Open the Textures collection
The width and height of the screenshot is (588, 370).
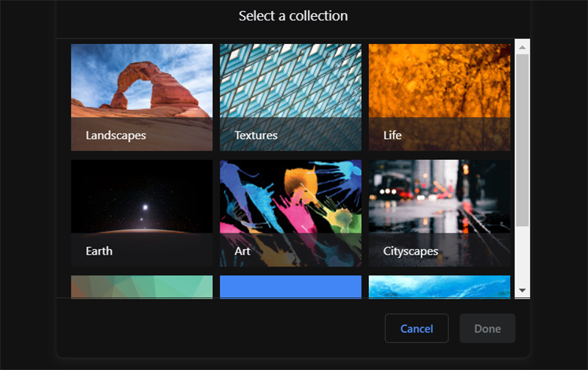click(290, 98)
